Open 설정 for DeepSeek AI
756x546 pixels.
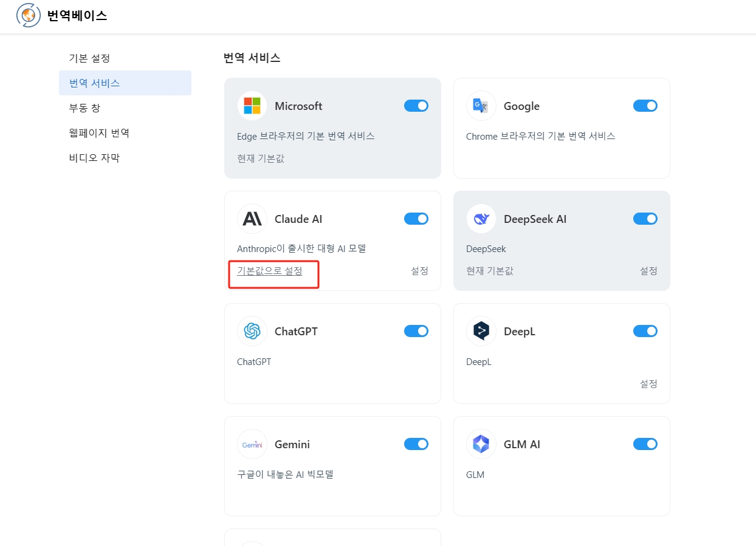coord(648,271)
